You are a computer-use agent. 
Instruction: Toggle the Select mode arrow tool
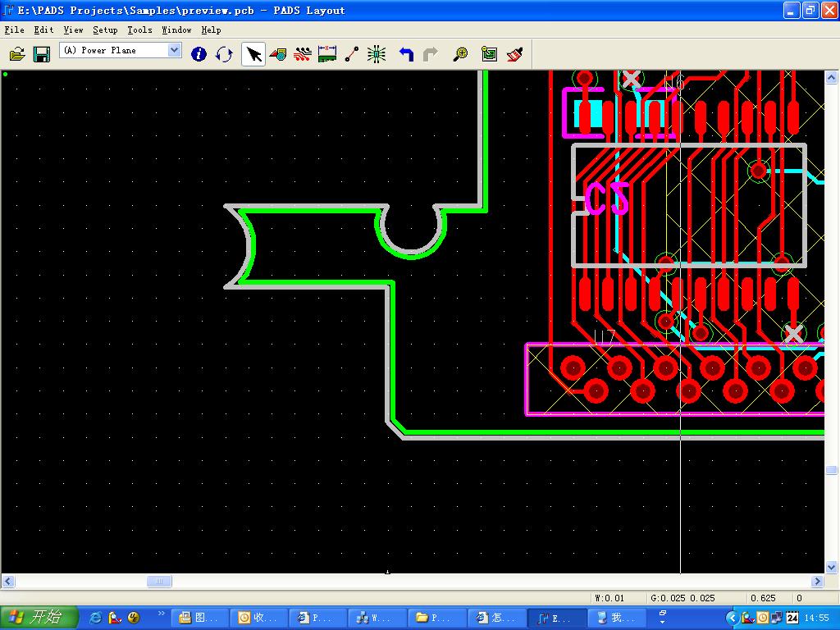[x=253, y=54]
